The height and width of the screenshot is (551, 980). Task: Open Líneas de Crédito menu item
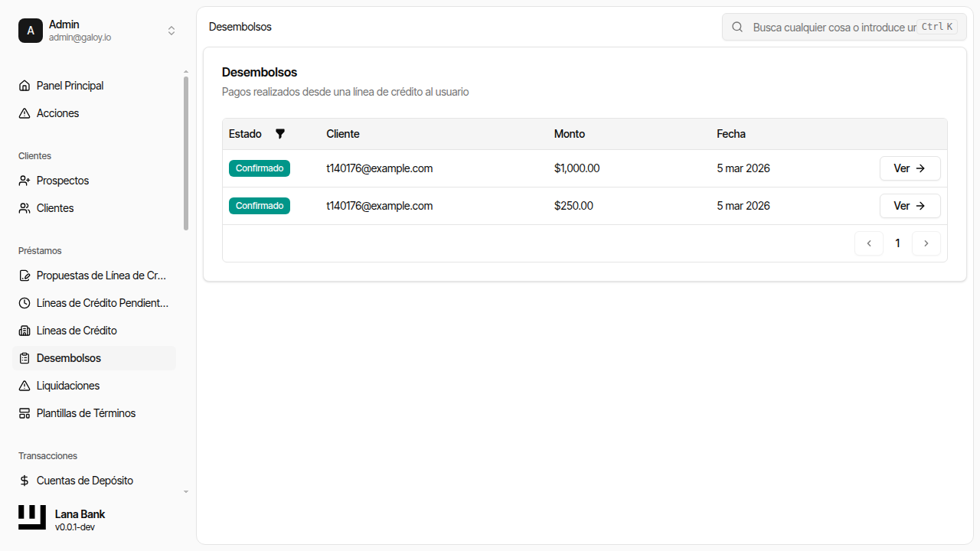(x=77, y=331)
